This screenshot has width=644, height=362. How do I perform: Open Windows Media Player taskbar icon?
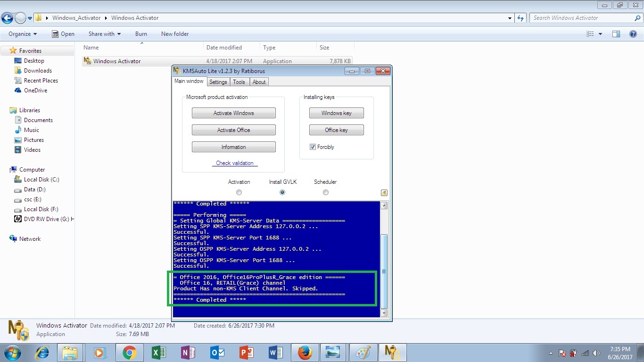point(99,353)
